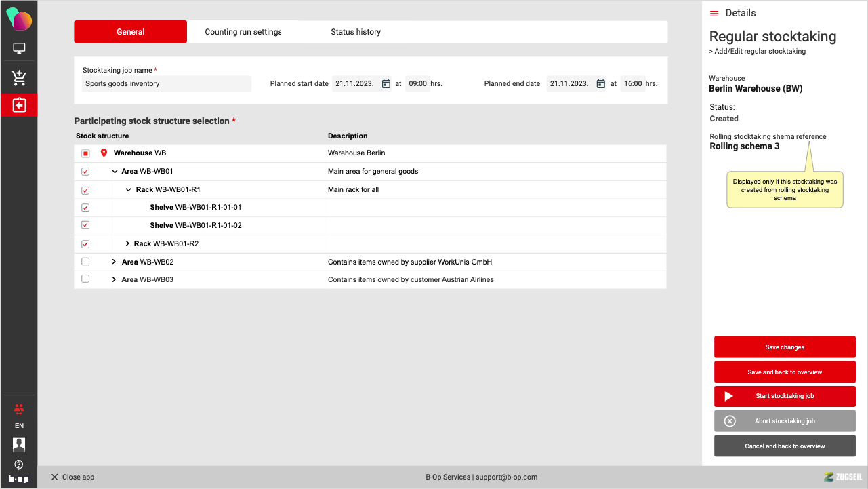The height and width of the screenshot is (489, 868).
Task: Click the Stocktaking job name field
Action: point(166,84)
